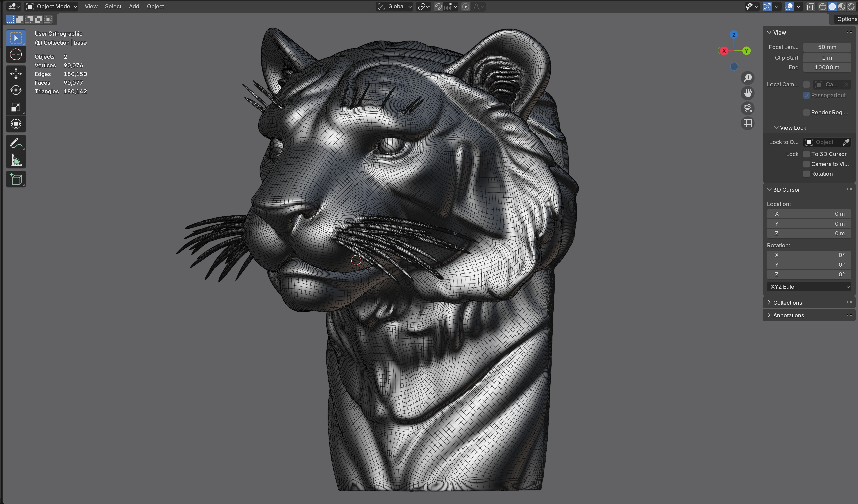
Task: Click the Add Cube tool
Action: 16,179
